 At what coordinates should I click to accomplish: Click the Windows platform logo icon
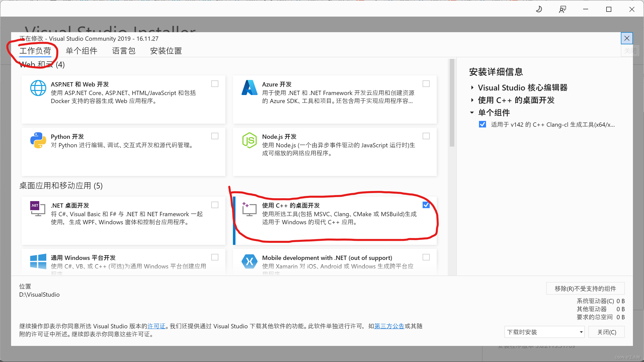click(x=38, y=261)
